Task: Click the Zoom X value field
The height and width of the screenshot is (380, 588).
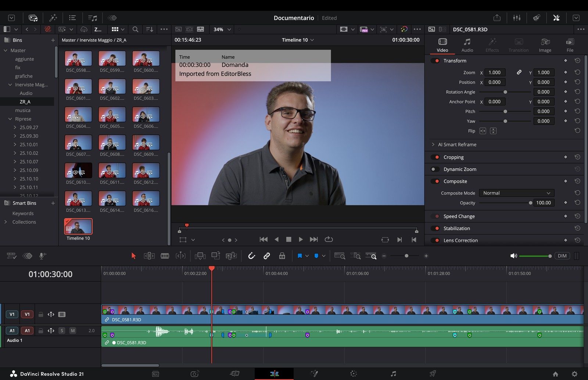Action: point(495,72)
